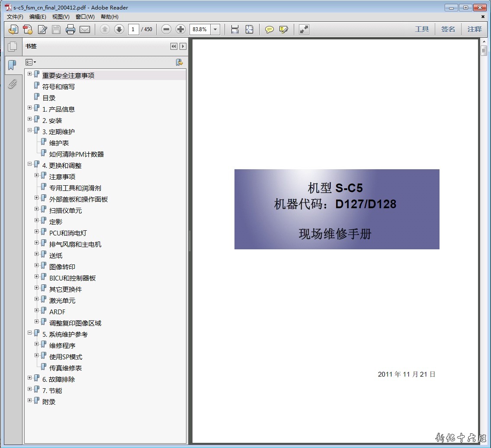Expand the 激光单元 bookmark node
The width and height of the screenshot is (491, 448).
(x=37, y=299)
